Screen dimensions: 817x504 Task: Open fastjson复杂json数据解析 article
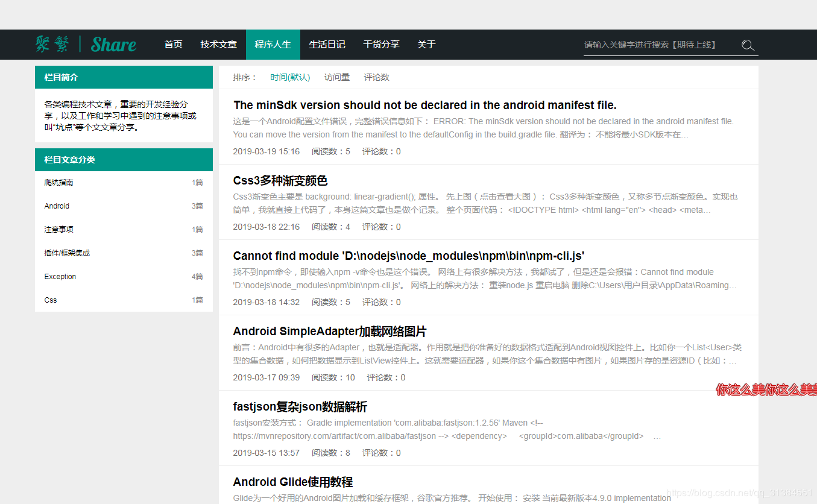click(x=300, y=407)
